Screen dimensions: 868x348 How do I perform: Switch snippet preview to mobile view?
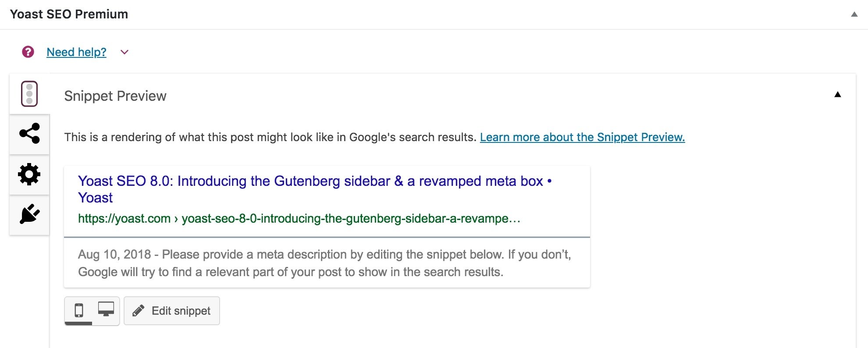[x=79, y=310]
